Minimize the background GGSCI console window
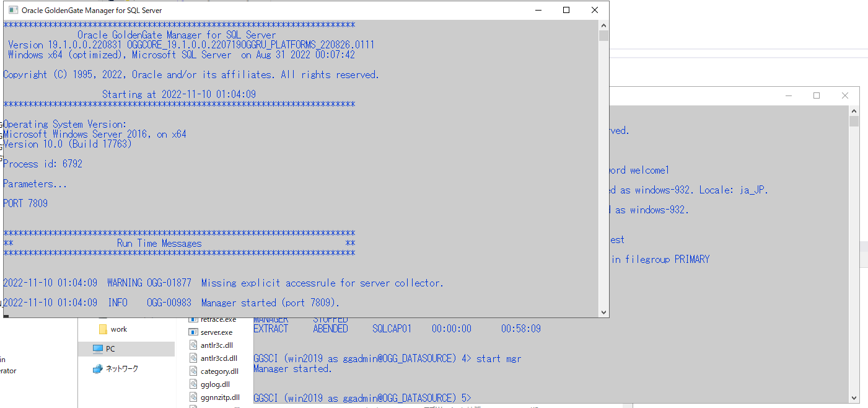 pos(788,95)
